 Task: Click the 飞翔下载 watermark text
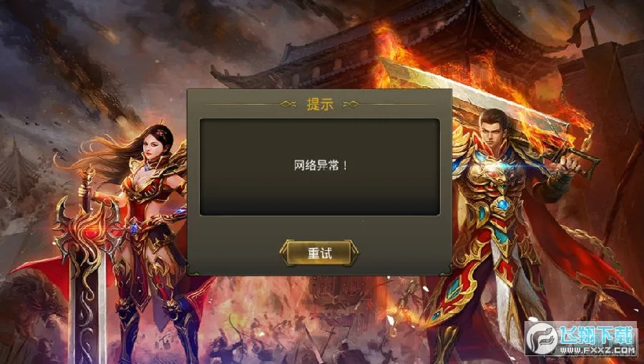tap(597, 335)
